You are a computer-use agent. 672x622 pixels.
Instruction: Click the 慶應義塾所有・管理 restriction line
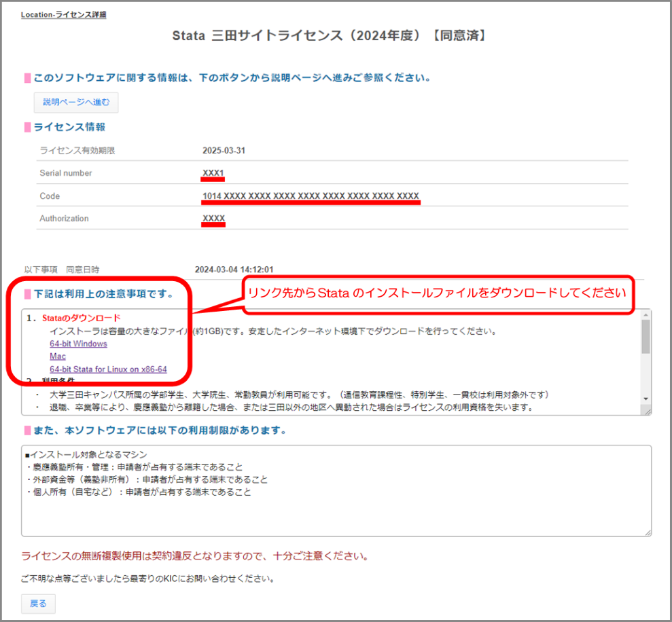(134, 467)
